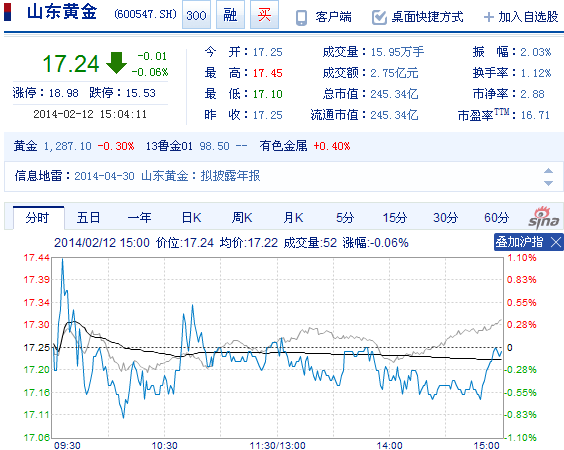
Task: Open the 有色金属 sector link
Action: pos(283,146)
